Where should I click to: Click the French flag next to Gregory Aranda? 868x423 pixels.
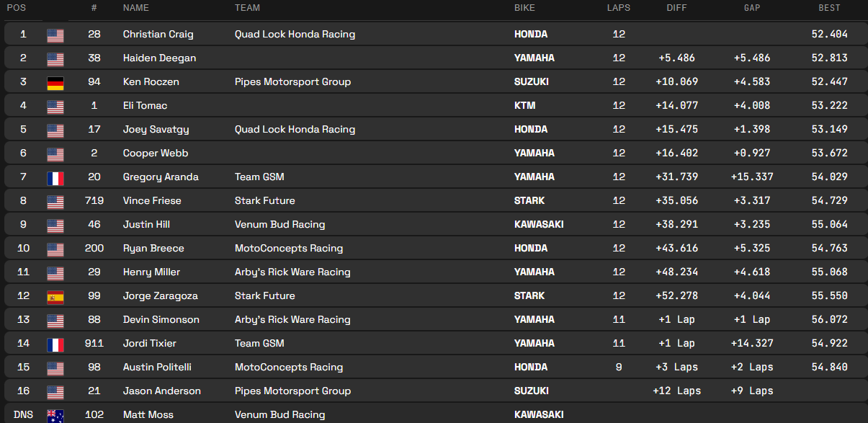pos(55,177)
